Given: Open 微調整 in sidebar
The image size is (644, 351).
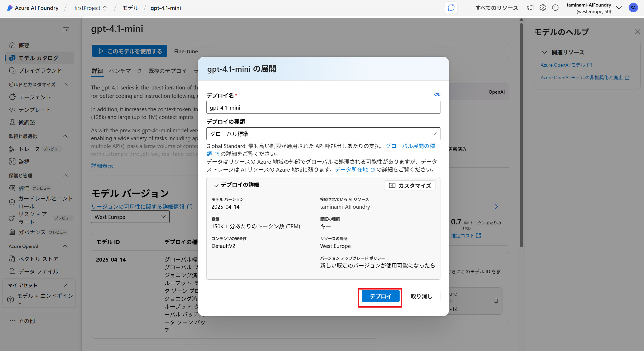Looking at the screenshot, I should click(39, 122).
